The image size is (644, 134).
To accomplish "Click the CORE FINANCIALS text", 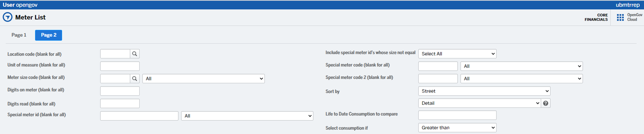I will [x=596, y=17].
